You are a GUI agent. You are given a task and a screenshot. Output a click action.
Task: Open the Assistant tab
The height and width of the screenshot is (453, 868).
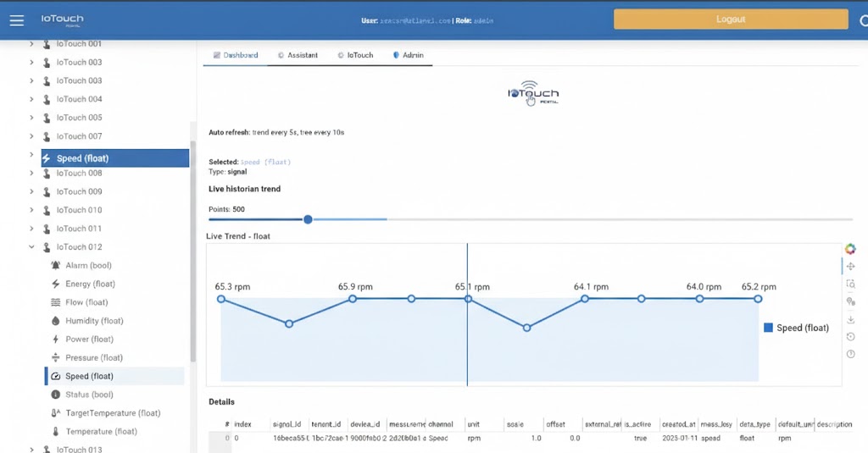(298, 55)
